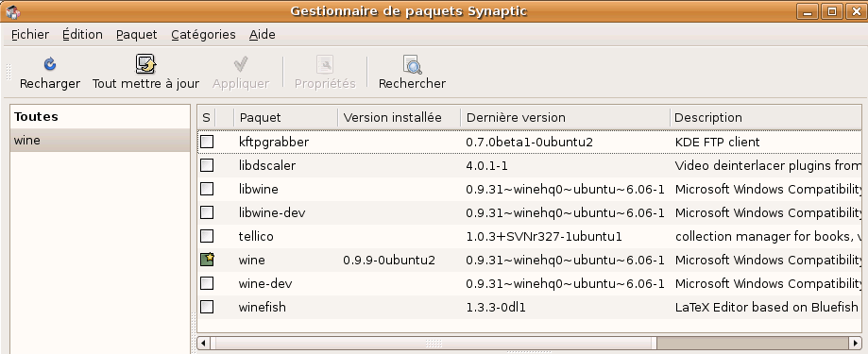Open the Fichier menu

coord(30,34)
